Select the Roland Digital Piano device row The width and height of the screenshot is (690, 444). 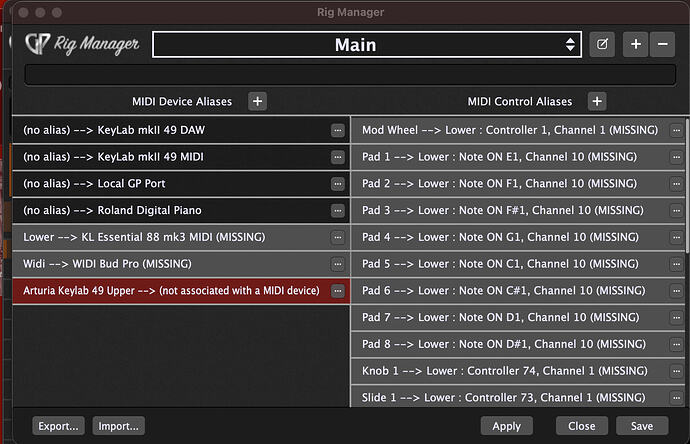[181, 211]
